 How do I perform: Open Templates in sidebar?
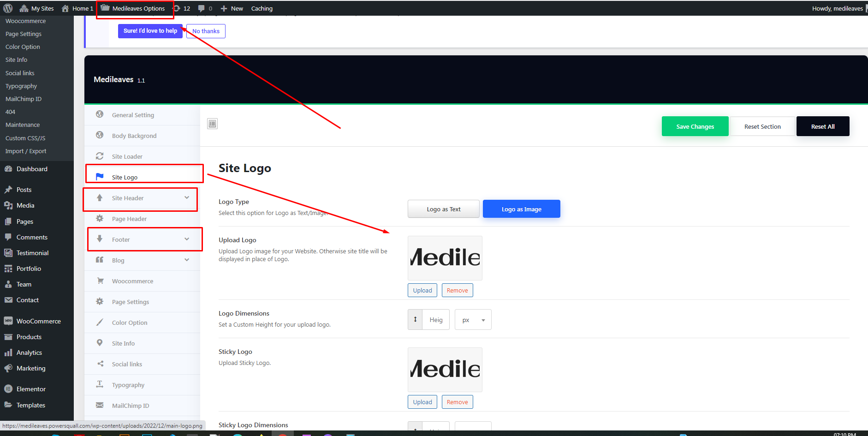click(37, 405)
